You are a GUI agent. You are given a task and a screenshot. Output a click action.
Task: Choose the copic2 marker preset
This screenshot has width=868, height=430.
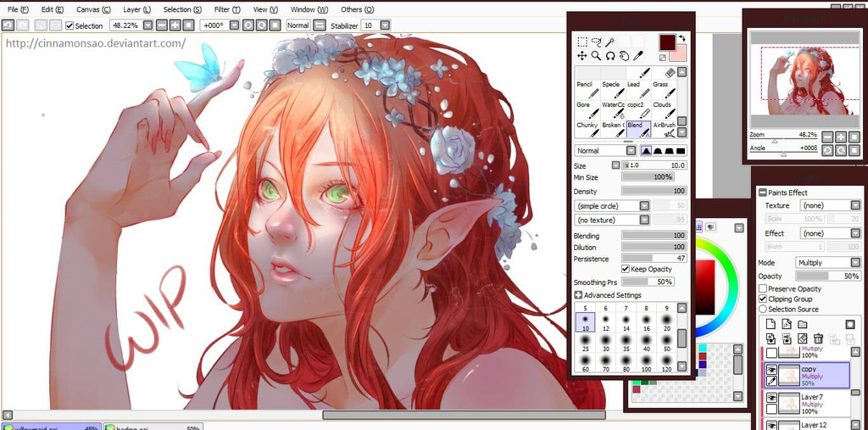tap(638, 109)
